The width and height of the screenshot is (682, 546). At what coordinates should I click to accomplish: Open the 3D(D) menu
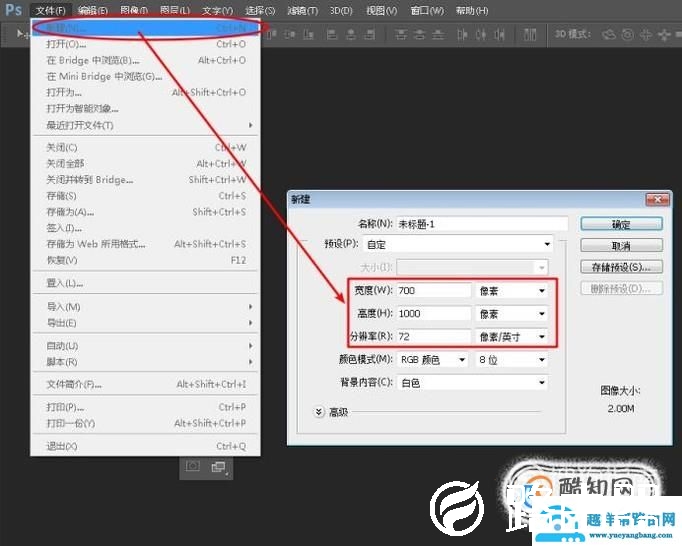[341, 10]
